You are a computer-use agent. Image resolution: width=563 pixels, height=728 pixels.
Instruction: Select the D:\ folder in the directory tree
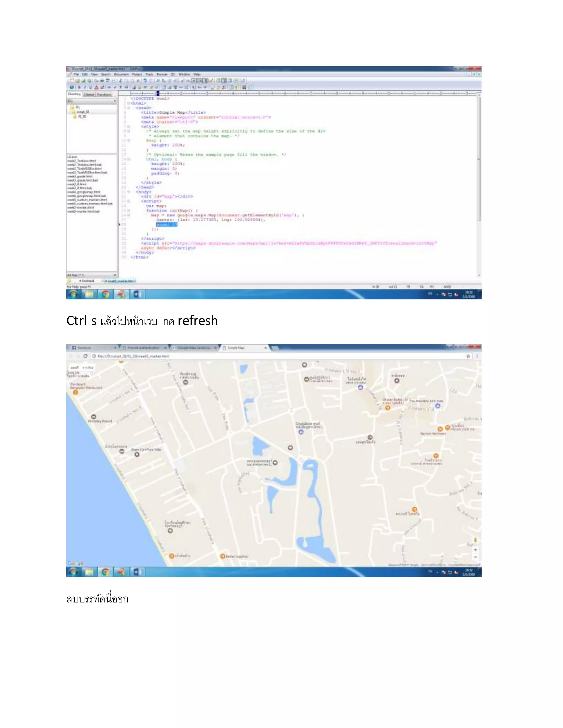click(75, 107)
